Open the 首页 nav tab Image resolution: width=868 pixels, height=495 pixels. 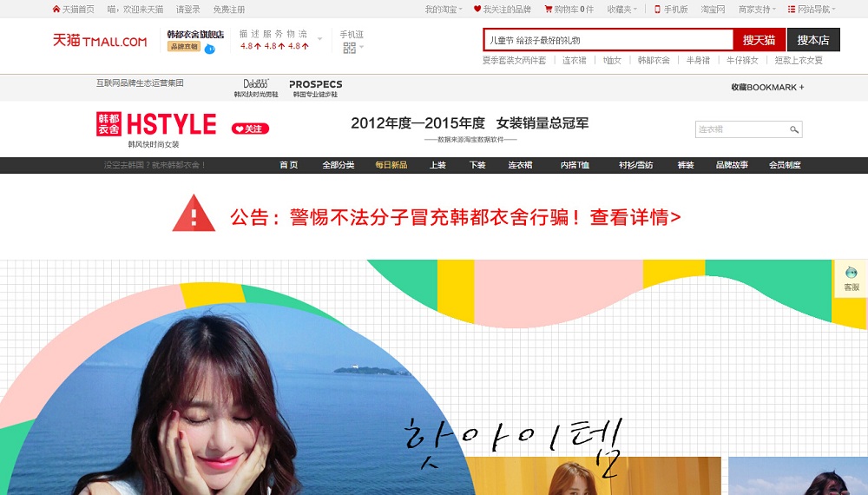[288, 165]
